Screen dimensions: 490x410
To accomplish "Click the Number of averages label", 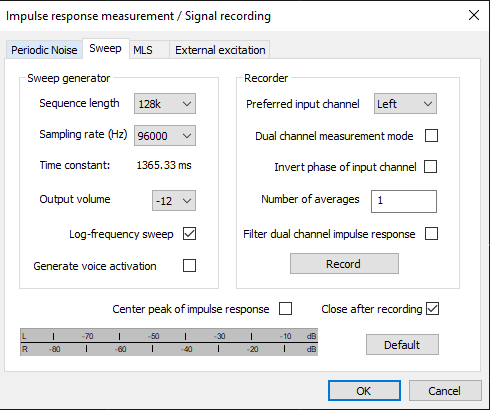I will point(310,199).
